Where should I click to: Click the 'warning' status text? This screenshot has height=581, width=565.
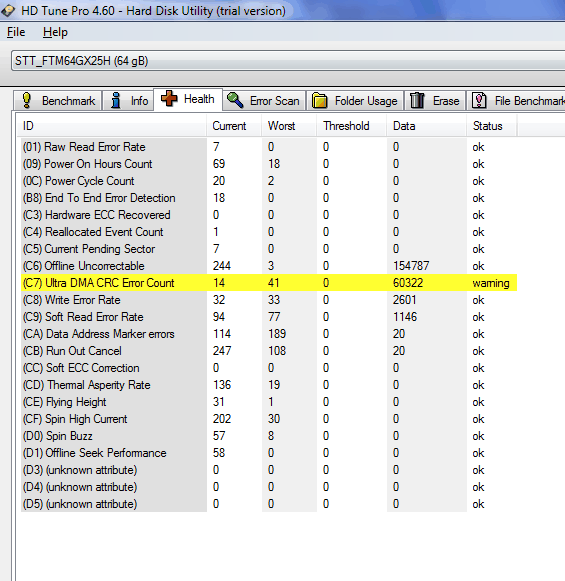(491, 283)
